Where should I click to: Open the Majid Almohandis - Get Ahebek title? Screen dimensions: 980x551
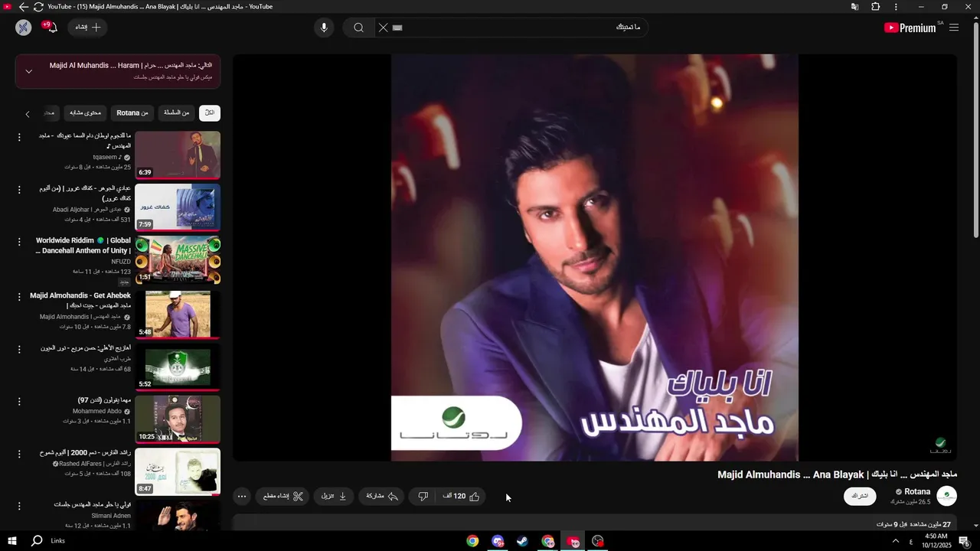80,300
